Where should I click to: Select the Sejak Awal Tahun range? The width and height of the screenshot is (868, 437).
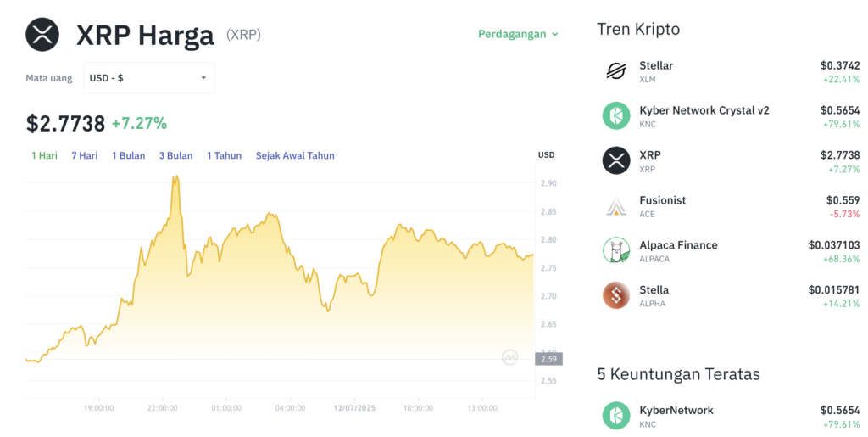click(x=295, y=155)
